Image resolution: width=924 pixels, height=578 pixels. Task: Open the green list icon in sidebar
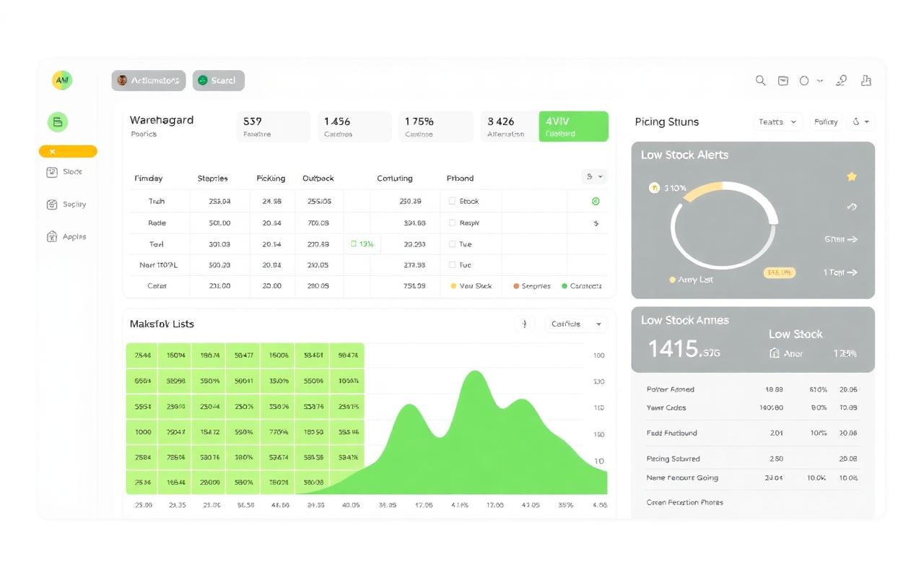(x=58, y=122)
